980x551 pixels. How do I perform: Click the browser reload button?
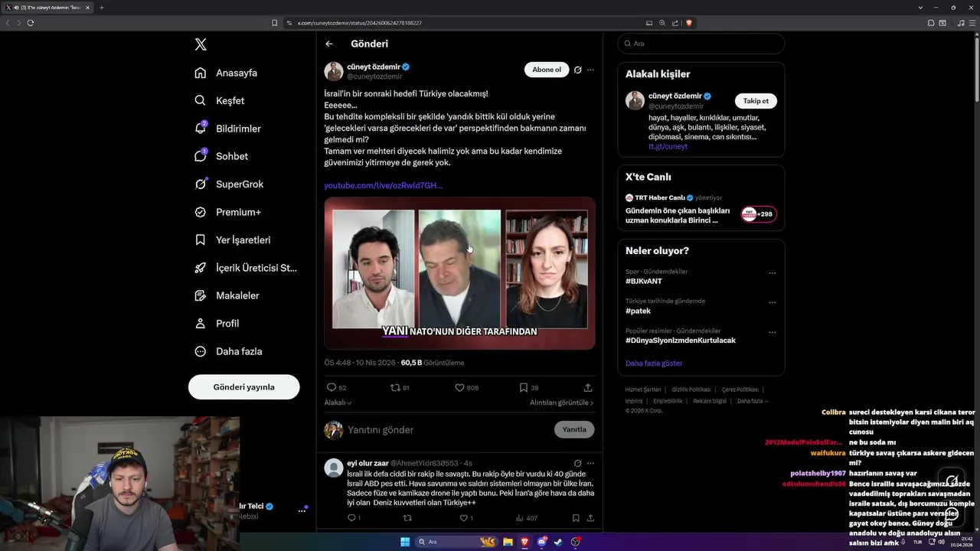[31, 23]
